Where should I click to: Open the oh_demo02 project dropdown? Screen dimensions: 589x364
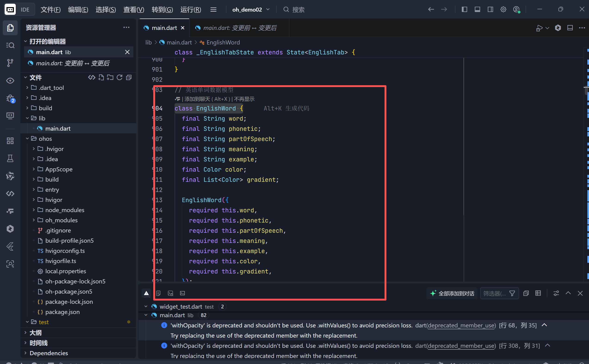(x=251, y=9)
